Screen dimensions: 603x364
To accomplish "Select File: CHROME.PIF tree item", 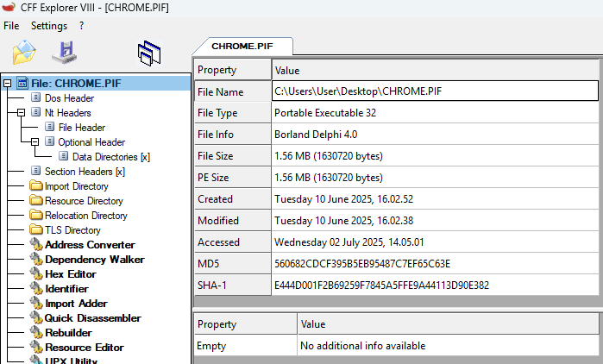I will 76,84.
